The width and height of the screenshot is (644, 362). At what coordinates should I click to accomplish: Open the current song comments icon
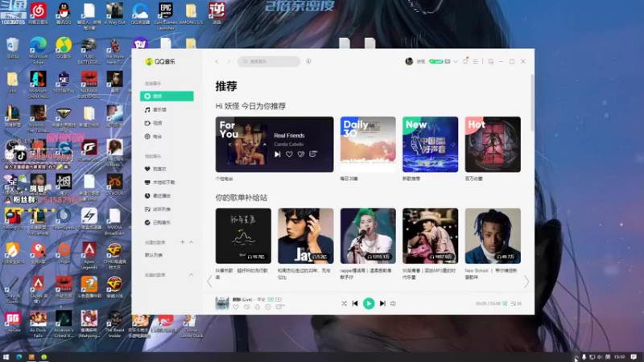click(x=279, y=307)
